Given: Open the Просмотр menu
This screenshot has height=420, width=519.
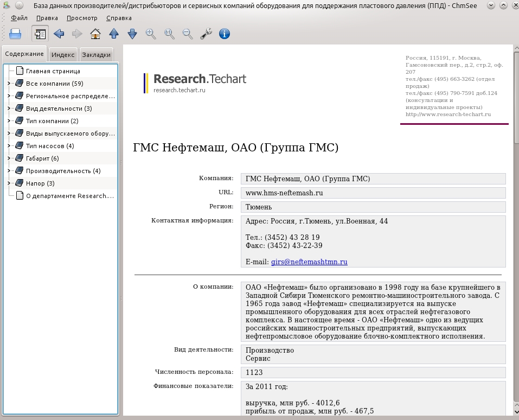Looking at the screenshot, I should point(82,18).
